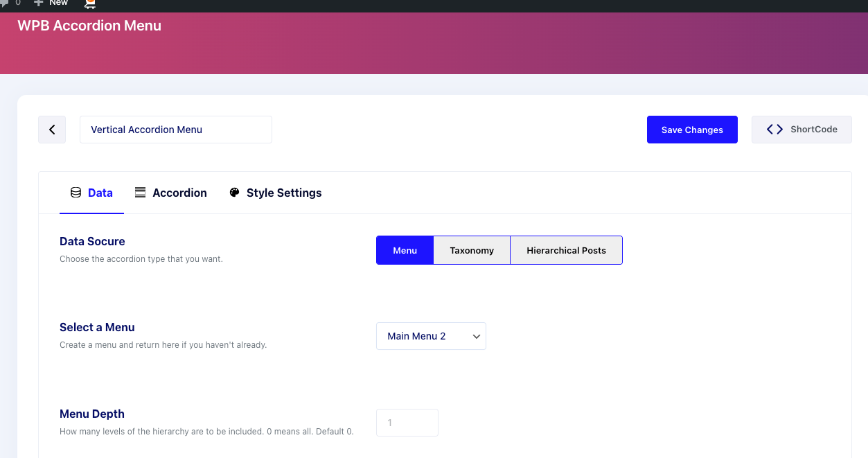Select Taxonomy as data source

[x=472, y=250]
